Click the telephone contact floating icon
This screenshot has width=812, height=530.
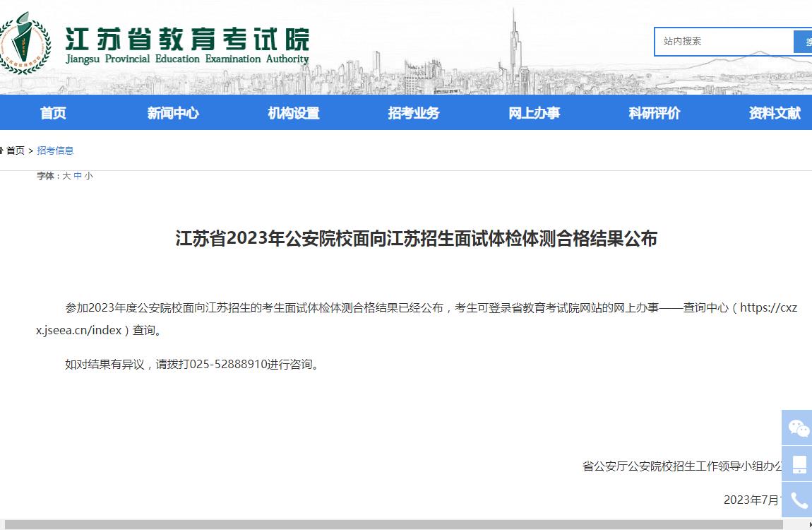tap(797, 500)
